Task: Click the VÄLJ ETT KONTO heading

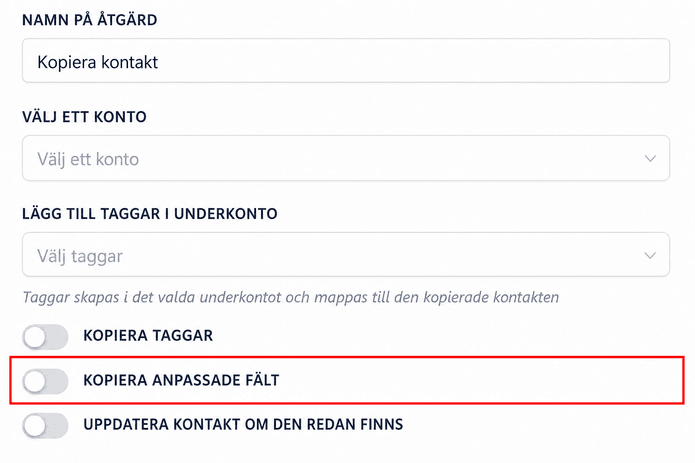Action: click(84, 117)
